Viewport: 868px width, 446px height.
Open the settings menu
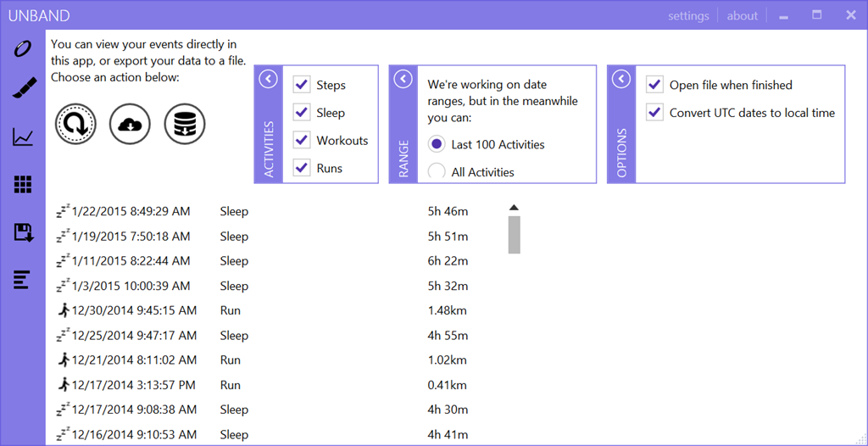coord(688,15)
